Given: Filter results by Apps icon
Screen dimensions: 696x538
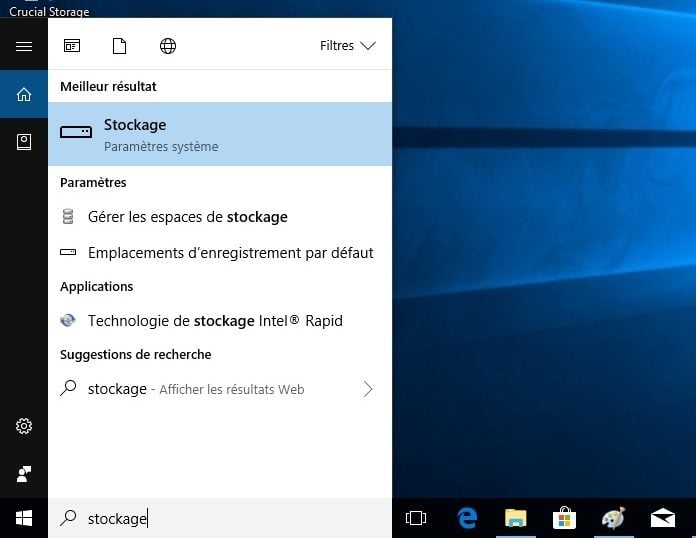Looking at the screenshot, I should 72,46.
